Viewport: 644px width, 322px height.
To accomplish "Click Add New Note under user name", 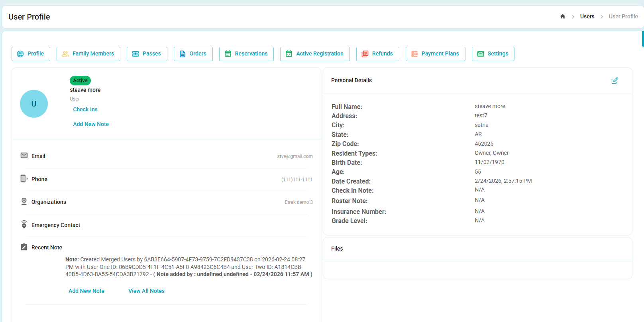I will click(91, 124).
